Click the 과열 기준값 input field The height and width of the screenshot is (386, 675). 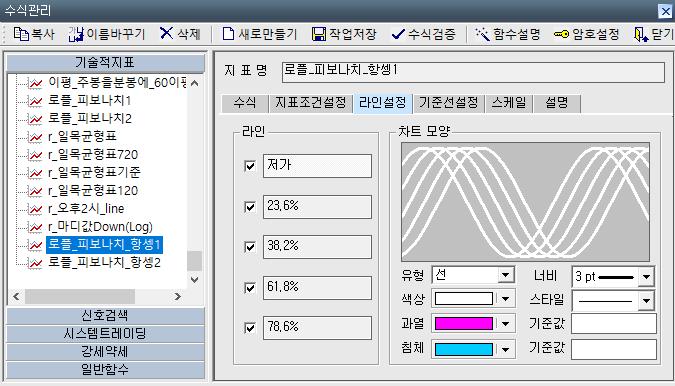click(614, 324)
